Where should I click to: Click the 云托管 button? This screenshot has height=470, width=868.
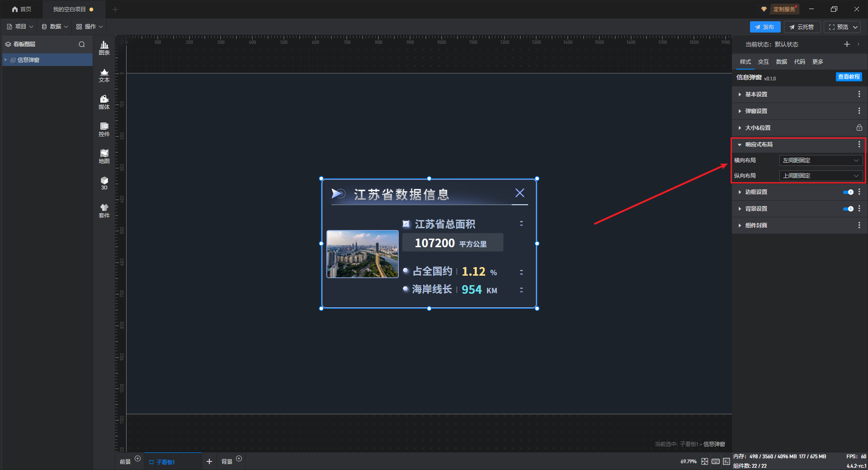(802, 27)
